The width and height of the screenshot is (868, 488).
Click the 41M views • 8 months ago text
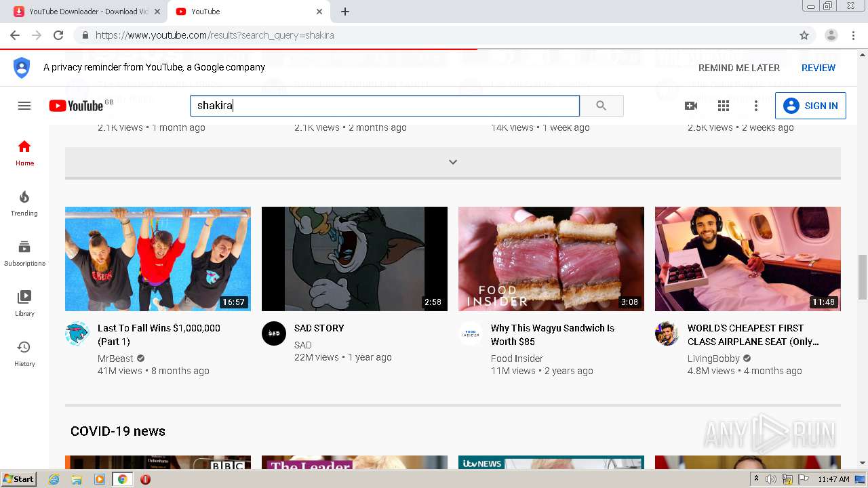click(x=153, y=371)
